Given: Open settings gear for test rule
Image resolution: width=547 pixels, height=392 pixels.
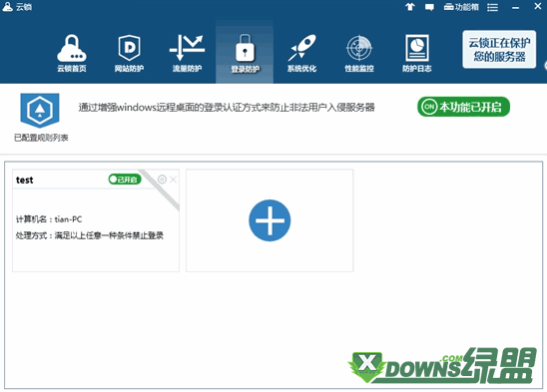Looking at the screenshot, I should click(x=162, y=180).
